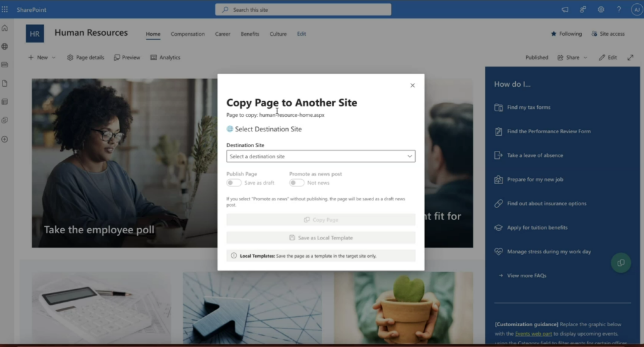The height and width of the screenshot is (347, 644).
Task: Close the Copy Page dialog
Action: point(413,85)
